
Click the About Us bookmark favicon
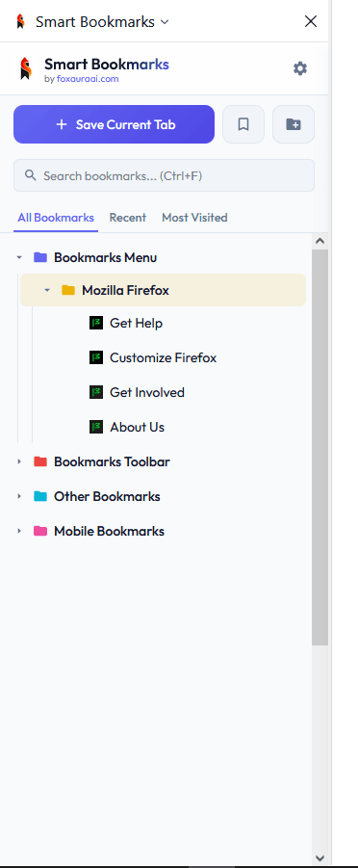(x=96, y=428)
